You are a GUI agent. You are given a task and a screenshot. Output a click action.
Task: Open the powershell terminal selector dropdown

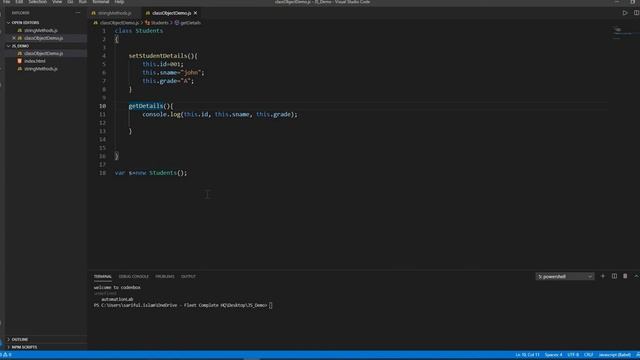(x=564, y=276)
